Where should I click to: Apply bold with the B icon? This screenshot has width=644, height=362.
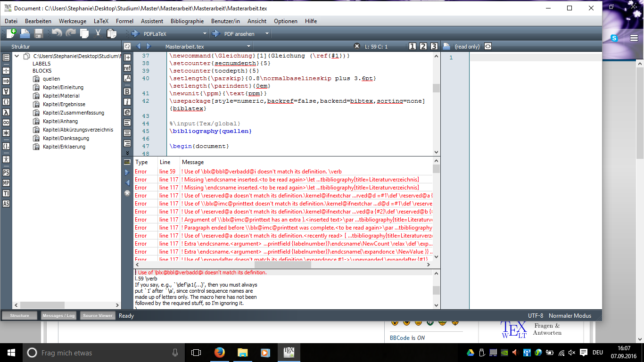coord(127,91)
